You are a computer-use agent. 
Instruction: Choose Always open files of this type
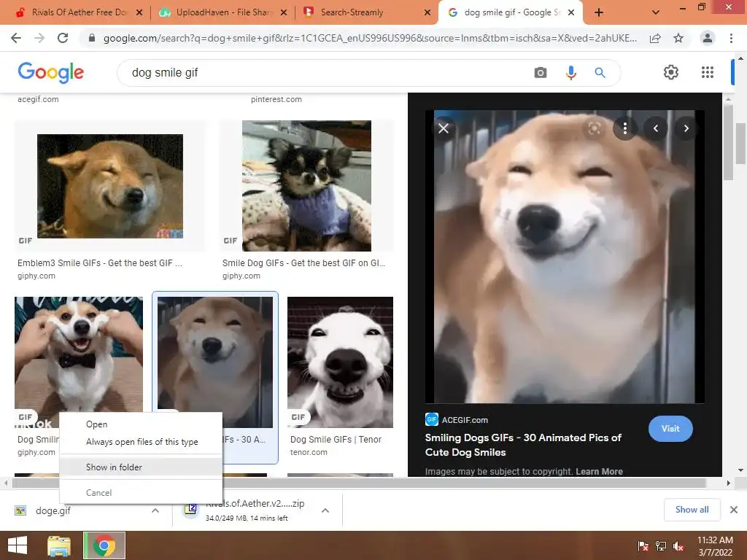(x=141, y=442)
